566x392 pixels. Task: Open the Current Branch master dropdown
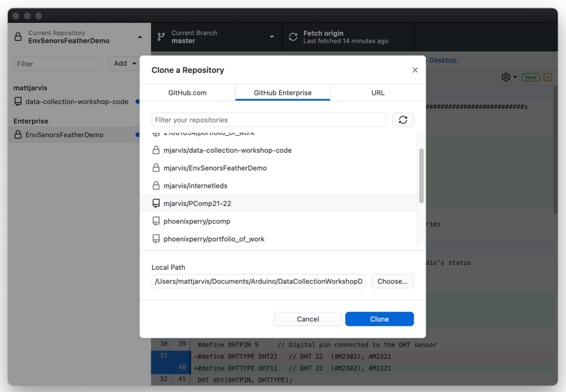click(x=217, y=37)
